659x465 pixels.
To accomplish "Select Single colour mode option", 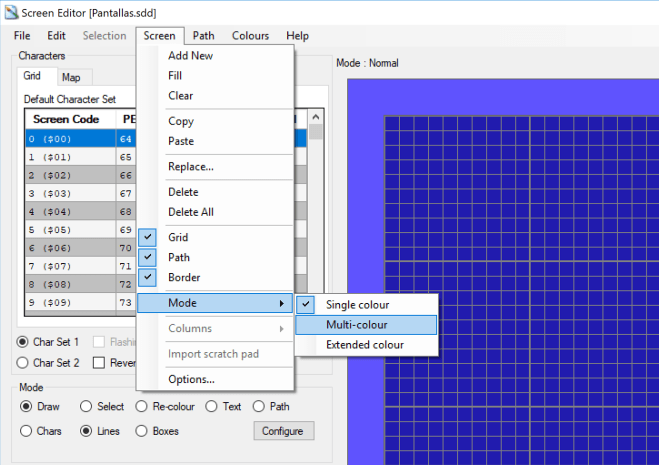I will [x=357, y=304].
